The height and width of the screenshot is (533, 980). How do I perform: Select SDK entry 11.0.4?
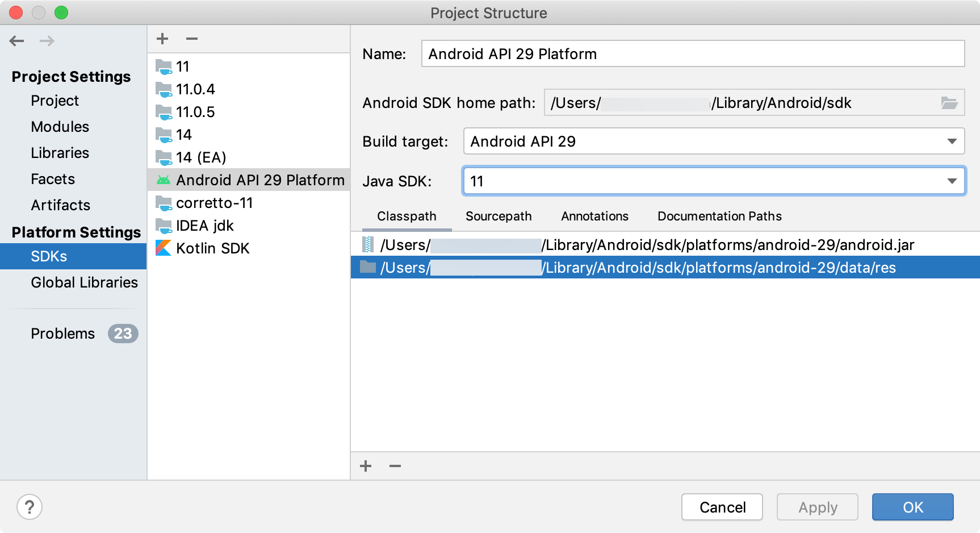tap(249, 89)
